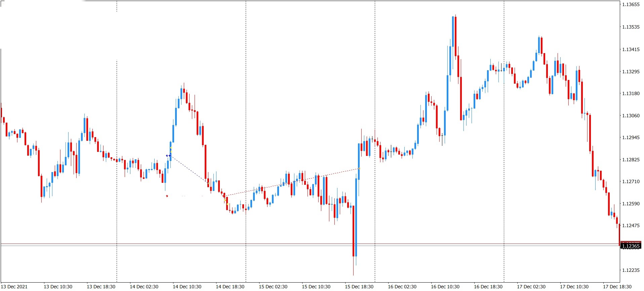Click the '17 Dec 18:30' time label
Viewport: 644px width, 291px height.
click(617, 287)
